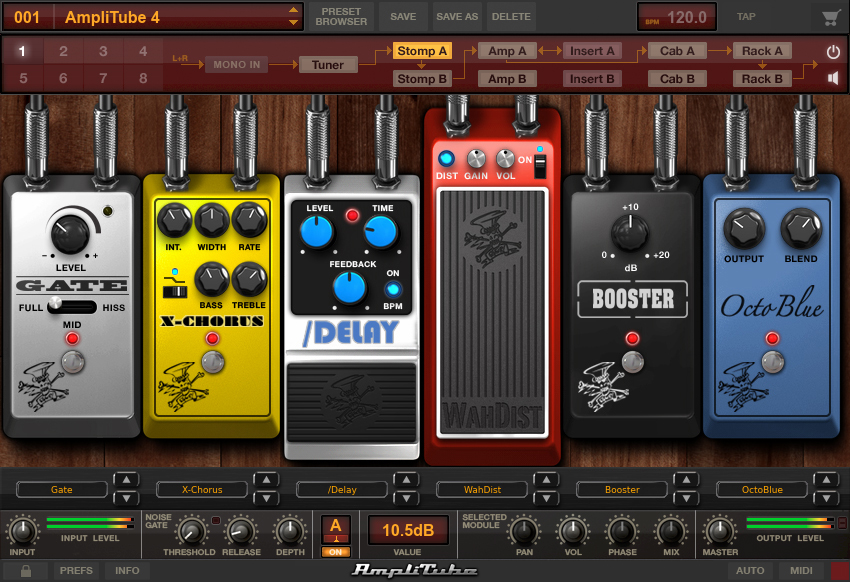Flip the X-Chorus mode switch

click(175, 292)
